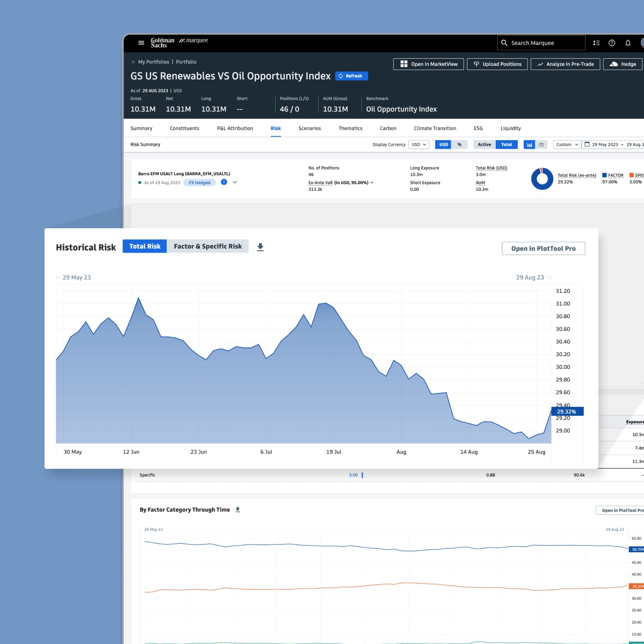
Task: Click the 46 / 0 positions value
Action: (289, 109)
